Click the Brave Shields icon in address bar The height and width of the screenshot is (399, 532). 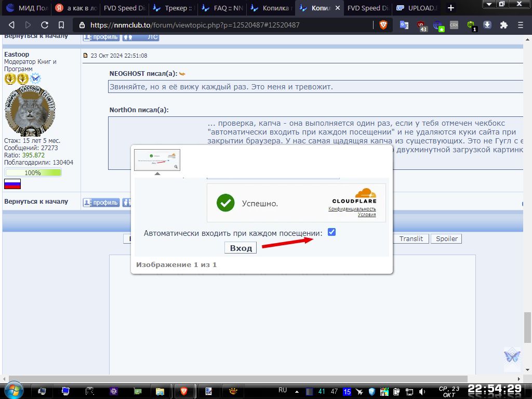(x=383, y=25)
